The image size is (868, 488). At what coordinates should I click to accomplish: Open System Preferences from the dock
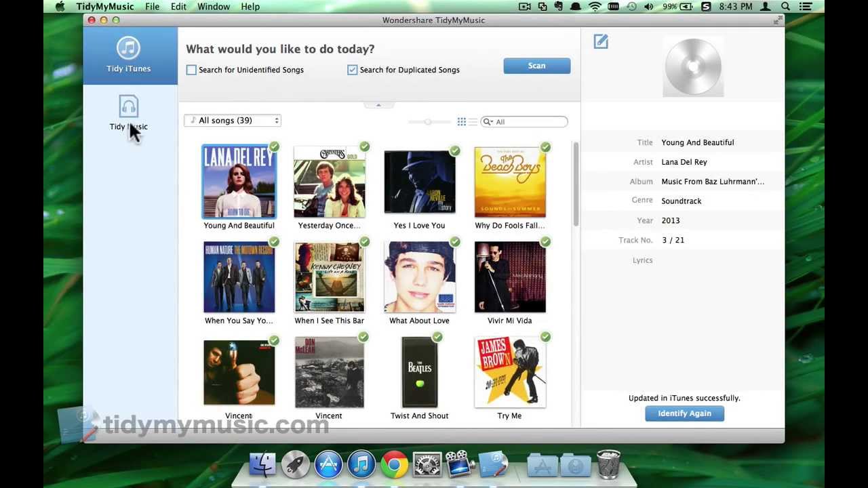click(427, 465)
